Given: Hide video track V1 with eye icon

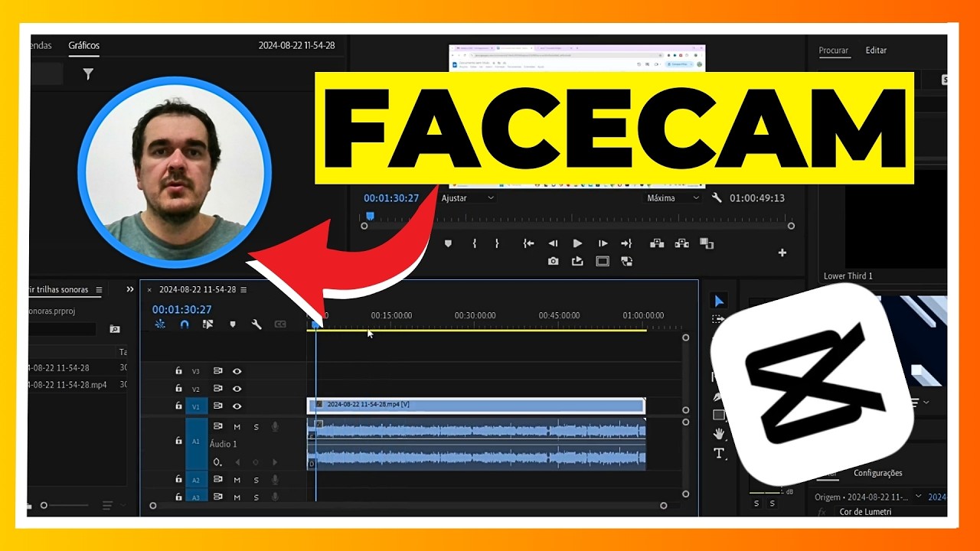Looking at the screenshot, I should [x=237, y=406].
